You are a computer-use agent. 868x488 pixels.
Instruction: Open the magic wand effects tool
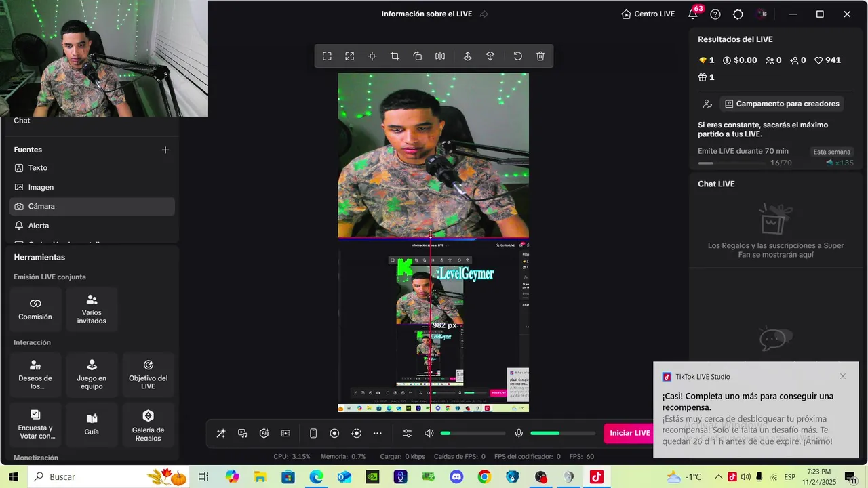[221, 433]
